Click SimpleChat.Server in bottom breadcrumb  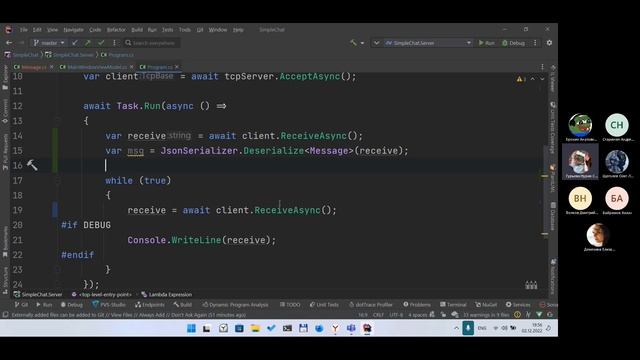38,294
